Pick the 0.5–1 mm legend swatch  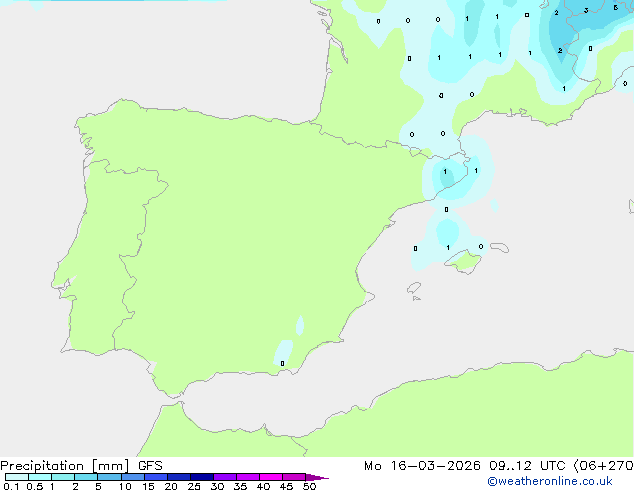pos(40,477)
